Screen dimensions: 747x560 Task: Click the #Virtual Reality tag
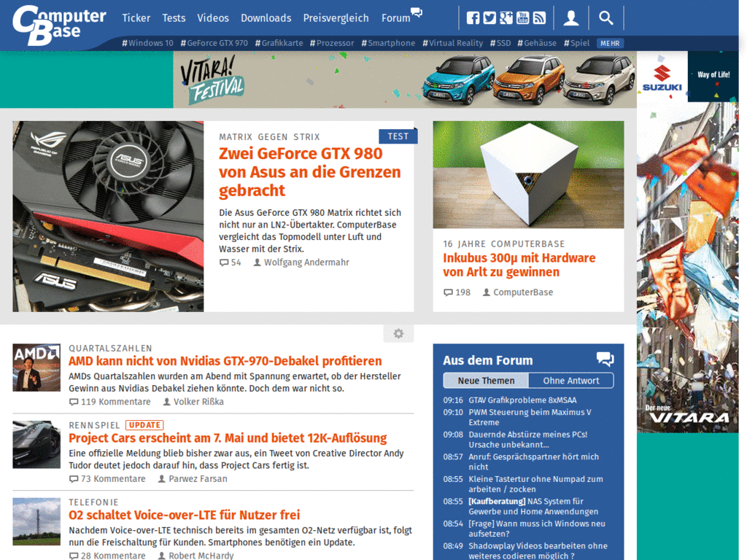(452, 43)
